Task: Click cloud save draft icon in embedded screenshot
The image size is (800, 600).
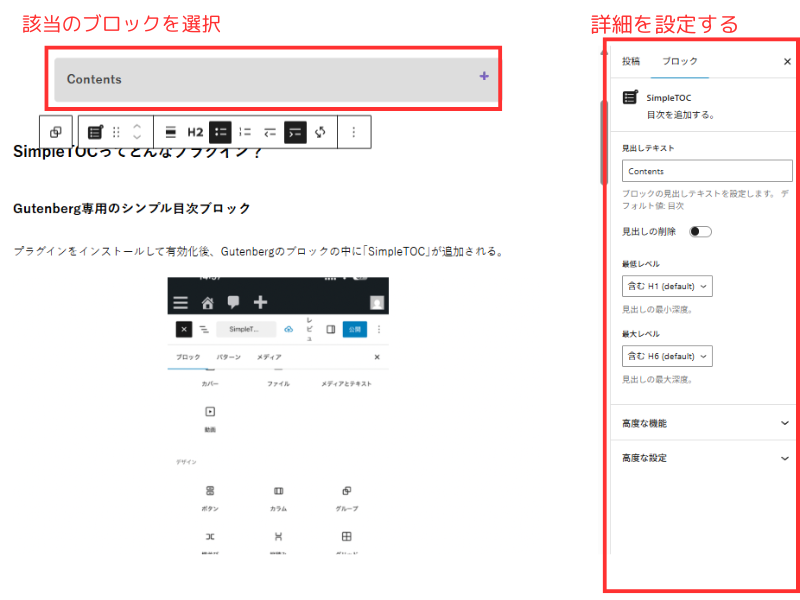Action: [289, 329]
